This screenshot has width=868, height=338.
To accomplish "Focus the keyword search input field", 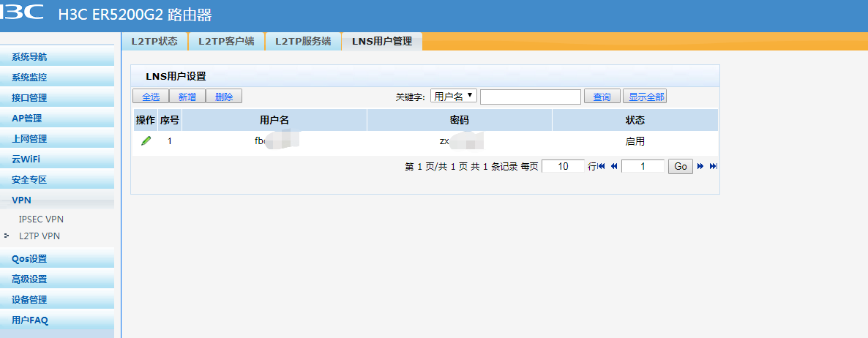I will click(x=531, y=97).
